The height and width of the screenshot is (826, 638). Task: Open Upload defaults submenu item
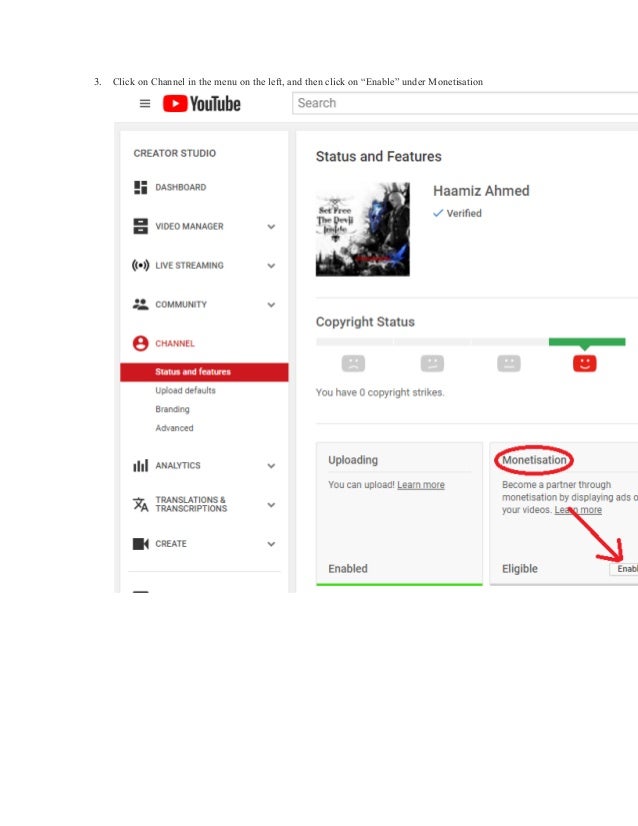(185, 390)
